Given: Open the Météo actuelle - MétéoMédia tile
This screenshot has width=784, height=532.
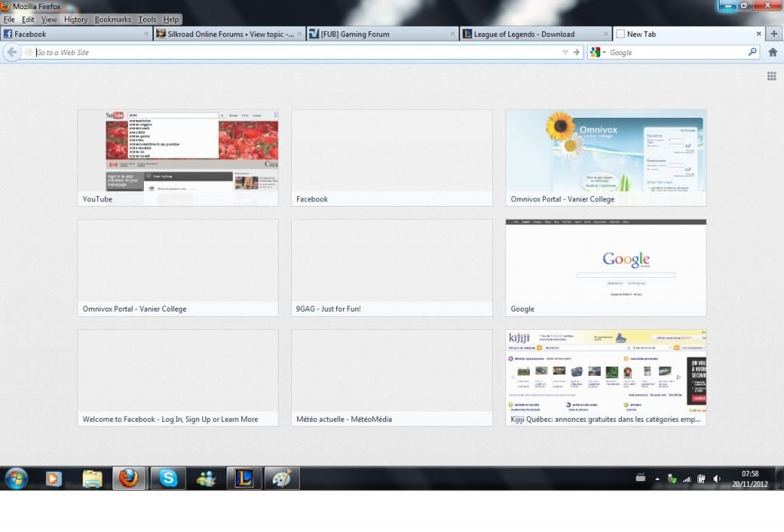Looking at the screenshot, I should click(391, 377).
